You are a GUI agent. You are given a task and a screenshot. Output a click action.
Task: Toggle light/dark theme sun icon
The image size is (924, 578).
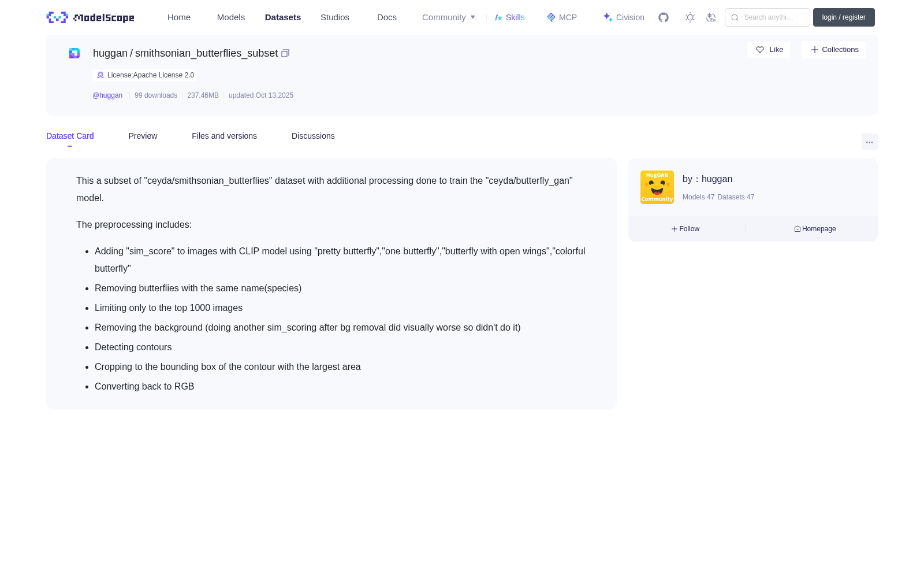click(x=690, y=17)
